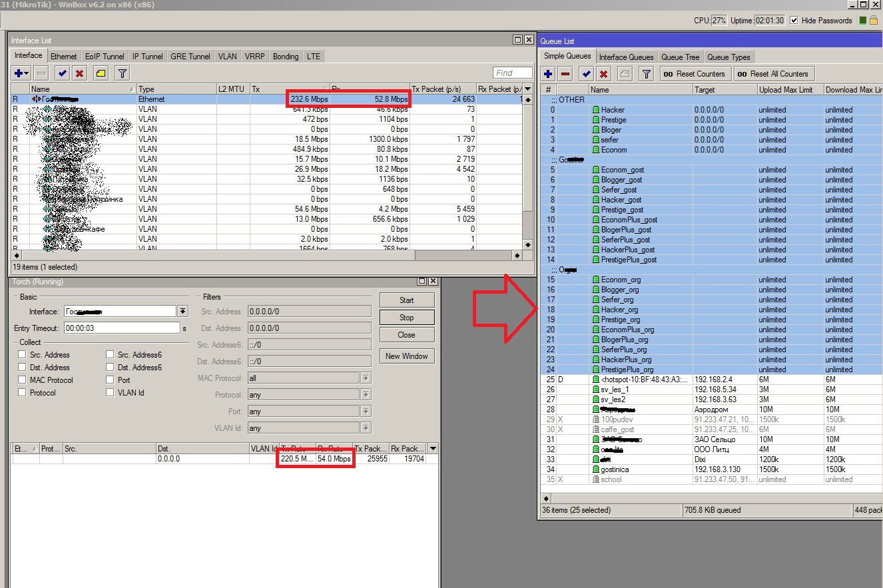This screenshot has height=588, width=883.
Task: Disable selected interface with the red X
Action: (x=79, y=73)
